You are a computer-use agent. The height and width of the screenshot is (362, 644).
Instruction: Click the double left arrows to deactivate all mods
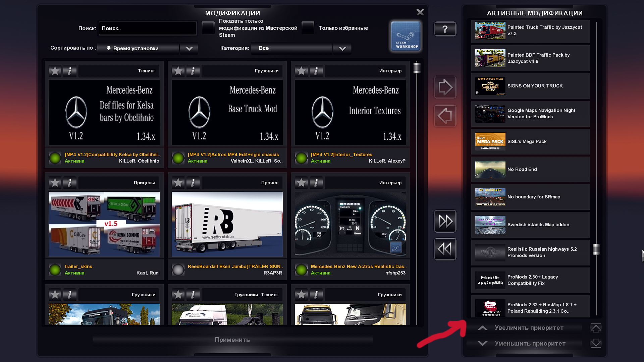click(x=445, y=249)
